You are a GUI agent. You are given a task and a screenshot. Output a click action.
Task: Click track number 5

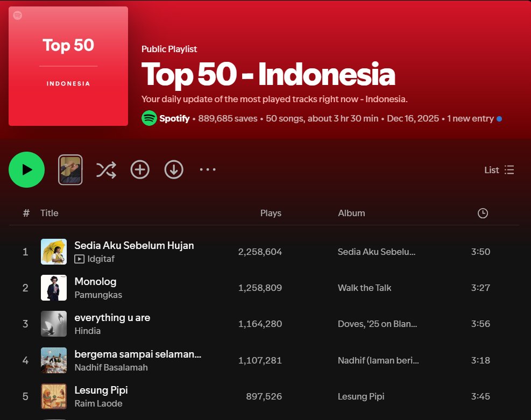coord(25,396)
